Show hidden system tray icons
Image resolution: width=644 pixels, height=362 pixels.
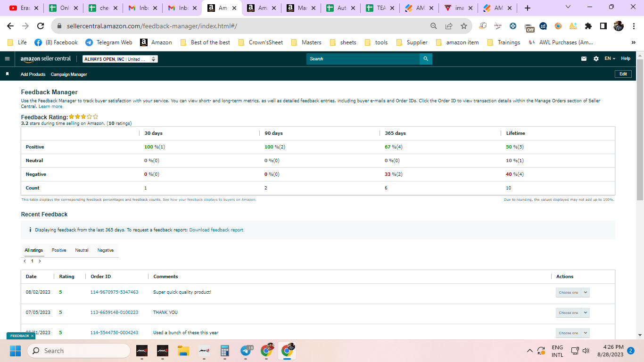click(529, 351)
